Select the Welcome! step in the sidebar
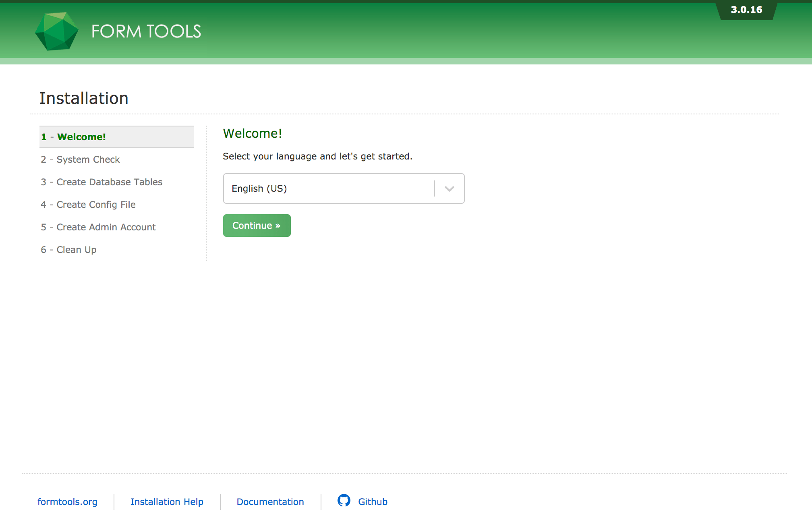Image resolution: width=812 pixels, height=530 pixels. tap(81, 137)
